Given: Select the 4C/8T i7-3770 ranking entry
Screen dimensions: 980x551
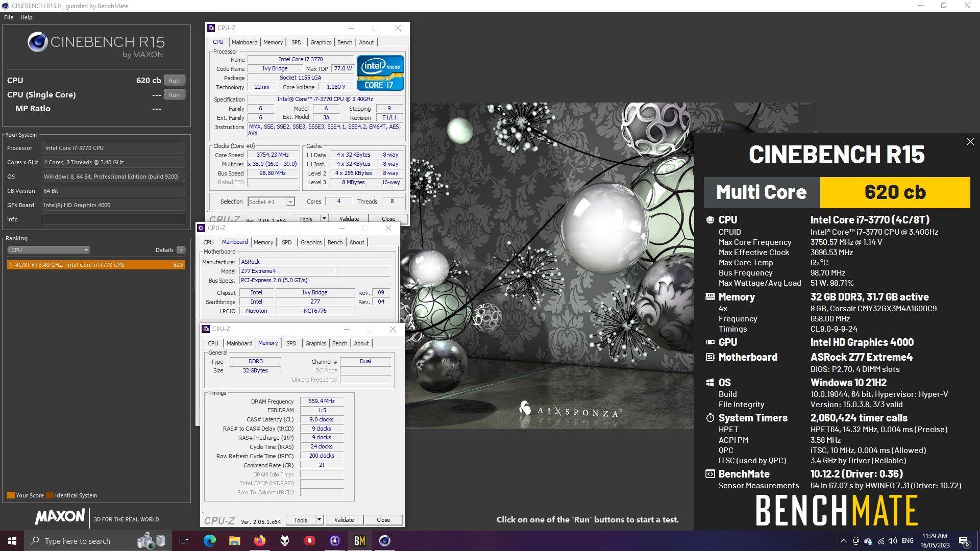Looking at the screenshot, I should [x=96, y=265].
